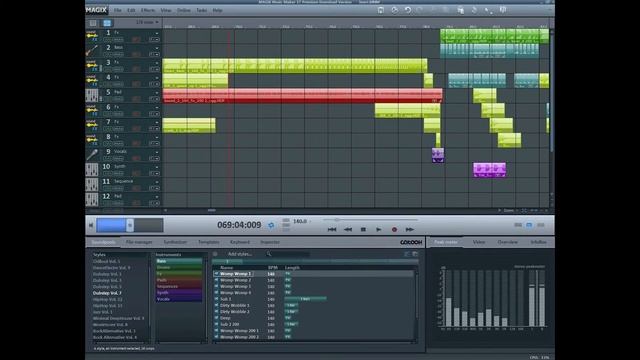Open the track 1 options arrow
This screenshot has height=360, width=640.
157,33
